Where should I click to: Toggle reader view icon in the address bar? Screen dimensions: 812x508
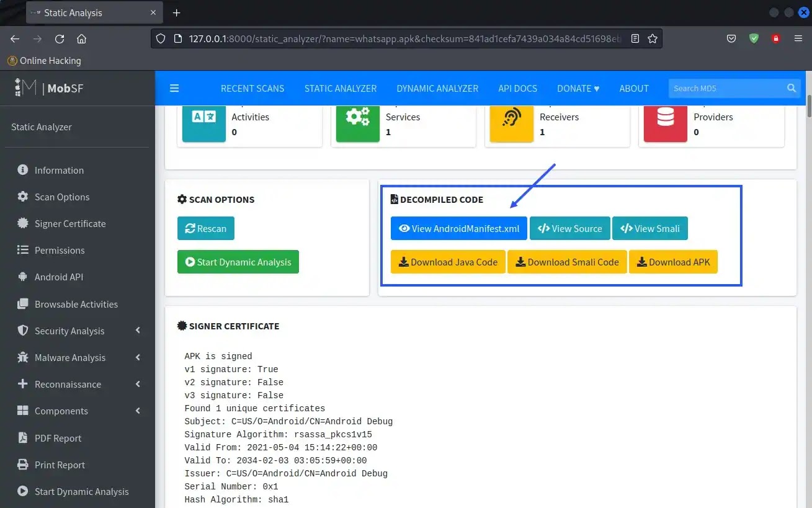click(x=635, y=38)
